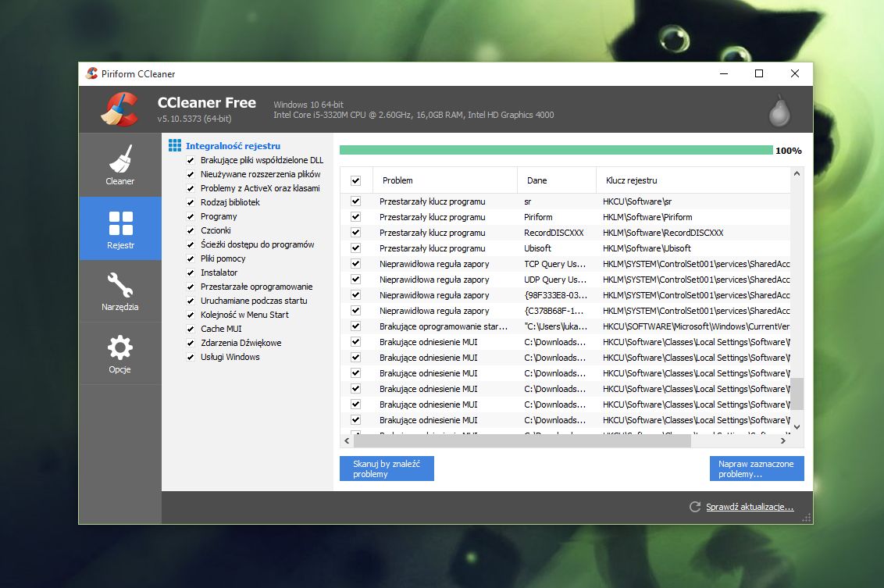
Task: Maximize the Piriform CCleaner window
Action: point(759,73)
